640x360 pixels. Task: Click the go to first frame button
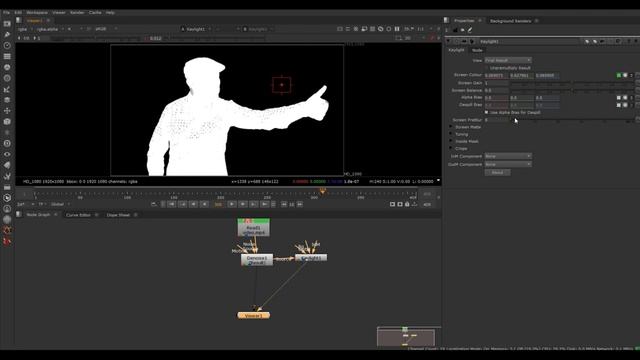coord(172,204)
